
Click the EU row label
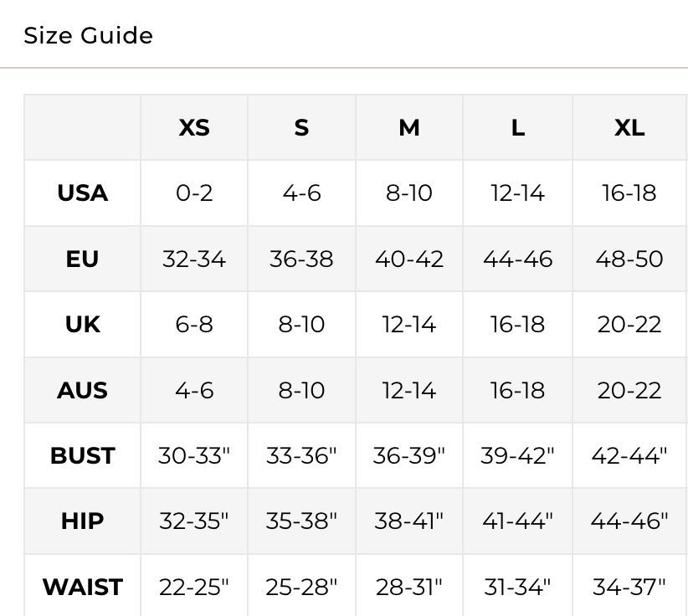pyautogui.click(x=82, y=259)
